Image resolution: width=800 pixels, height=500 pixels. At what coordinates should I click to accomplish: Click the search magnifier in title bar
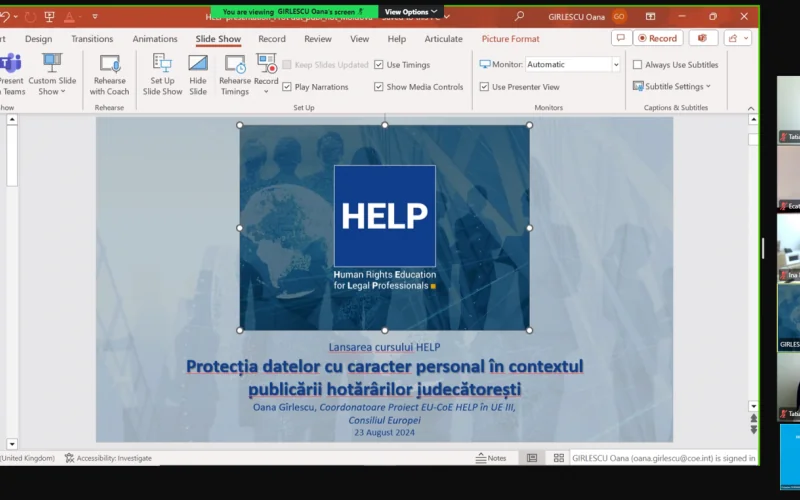[x=519, y=16]
